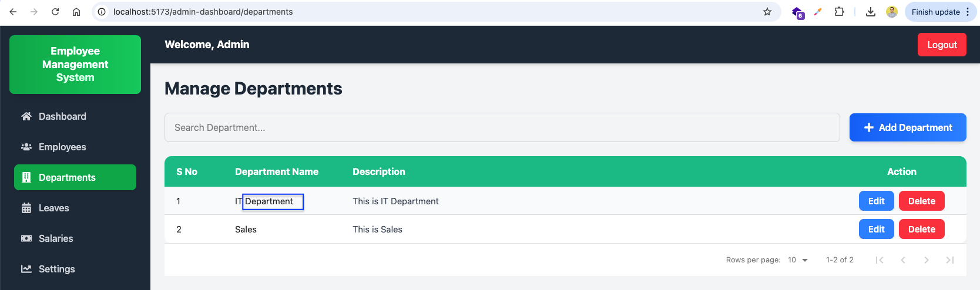Click the Departments building icon

click(x=26, y=177)
